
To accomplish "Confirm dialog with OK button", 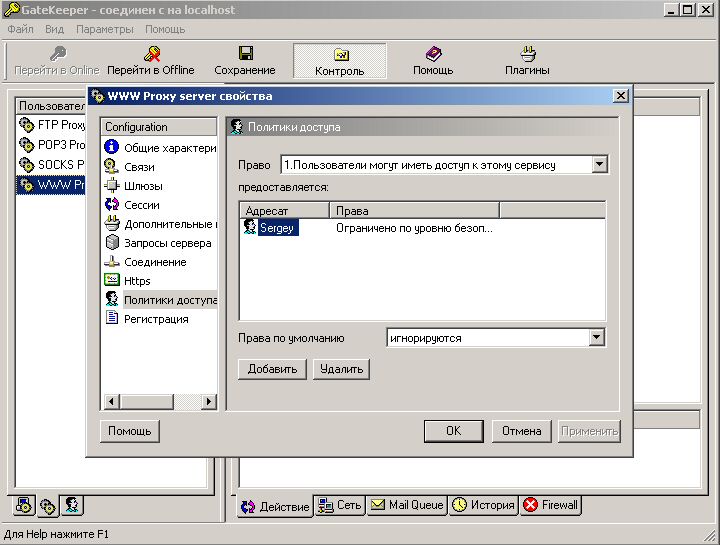I will click(x=454, y=431).
